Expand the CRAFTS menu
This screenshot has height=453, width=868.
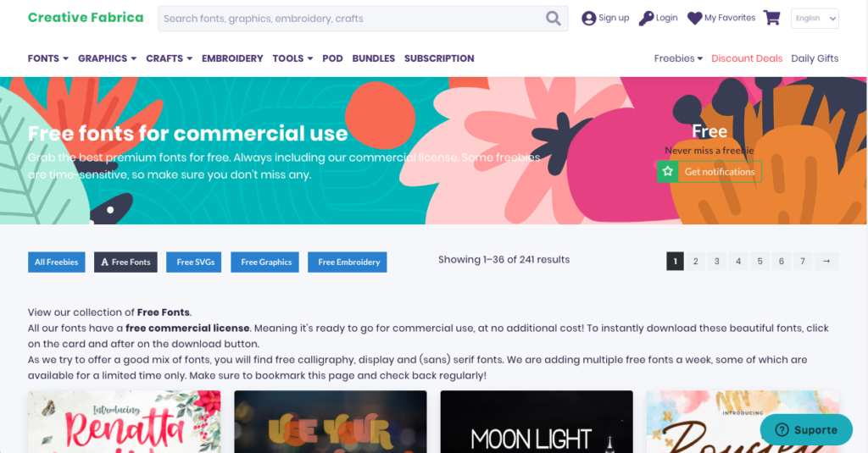coord(169,58)
